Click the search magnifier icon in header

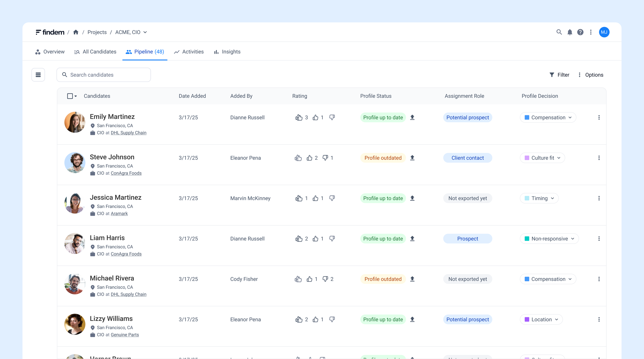[559, 32]
